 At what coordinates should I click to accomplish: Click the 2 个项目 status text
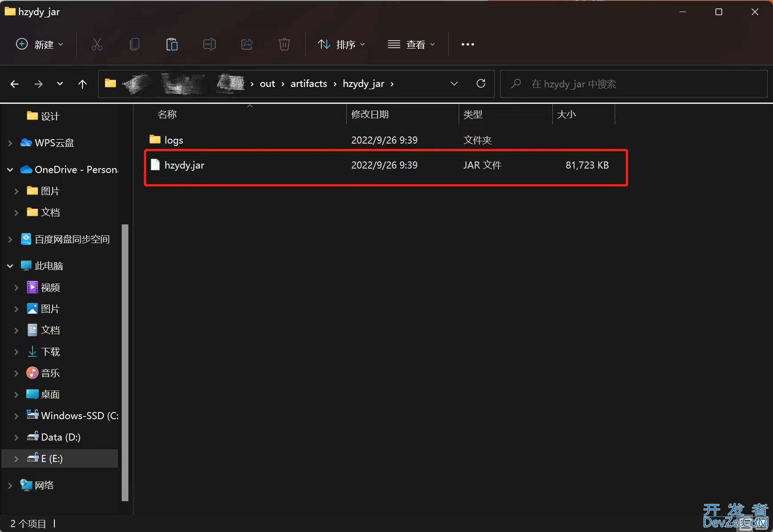(x=28, y=524)
